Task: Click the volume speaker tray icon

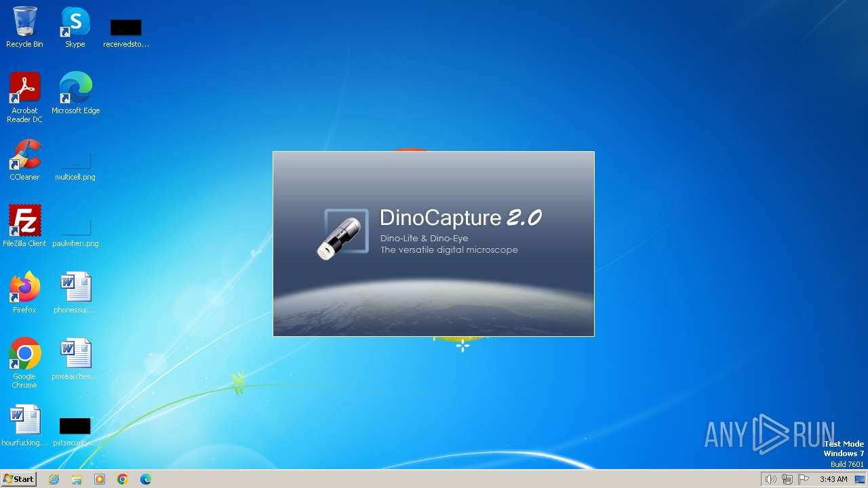Action: tap(770, 479)
